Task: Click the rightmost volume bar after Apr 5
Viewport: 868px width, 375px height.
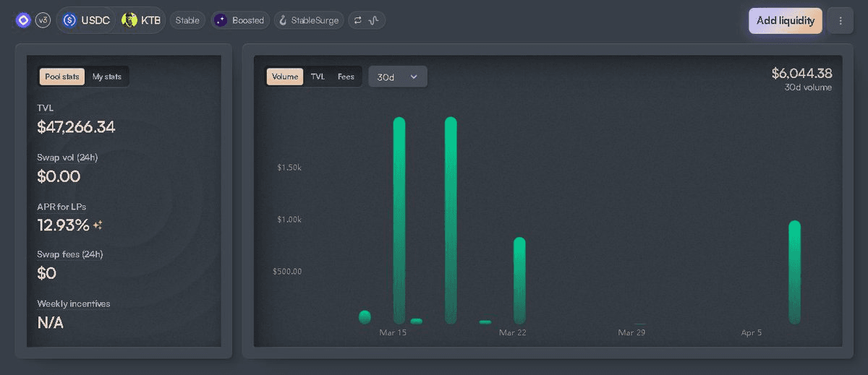Action: [794, 272]
